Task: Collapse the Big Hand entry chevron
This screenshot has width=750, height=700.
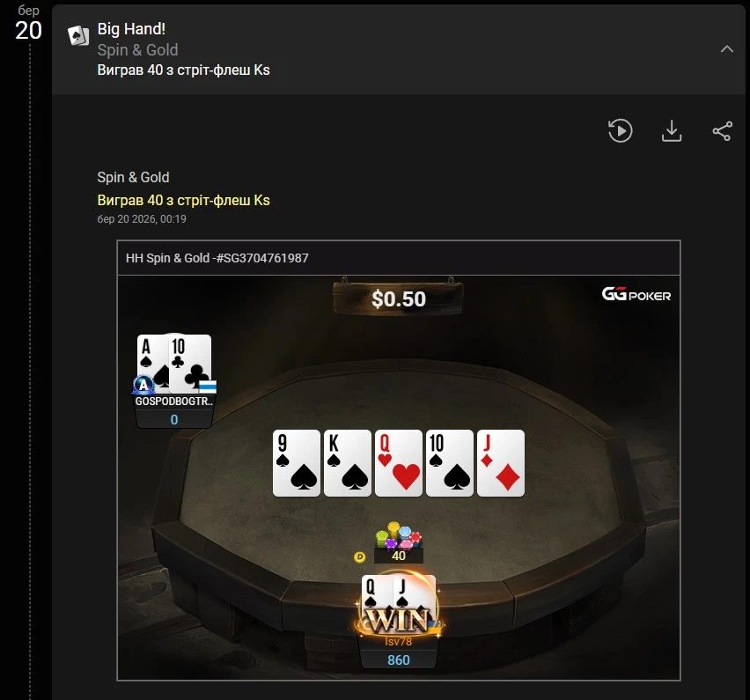Action: [x=727, y=48]
